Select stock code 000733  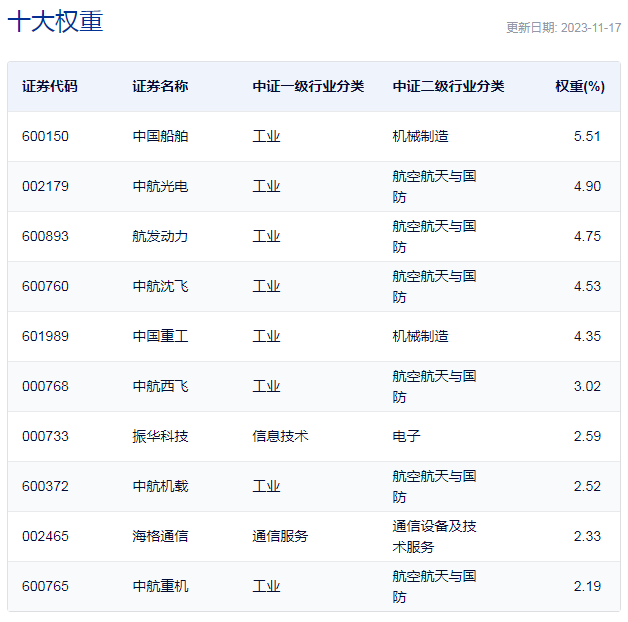(45, 436)
